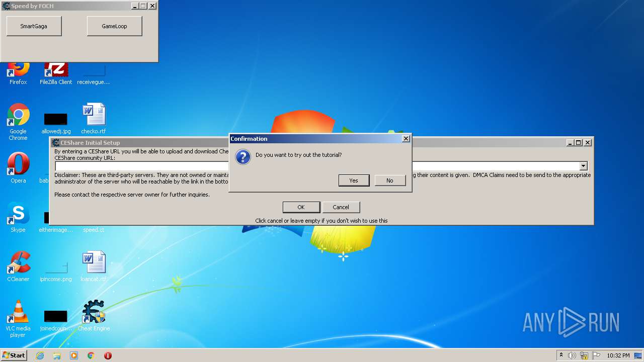644x362 pixels.
Task: Select the speed.ct file label
Action: pyautogui.click(x=94, y=230)
